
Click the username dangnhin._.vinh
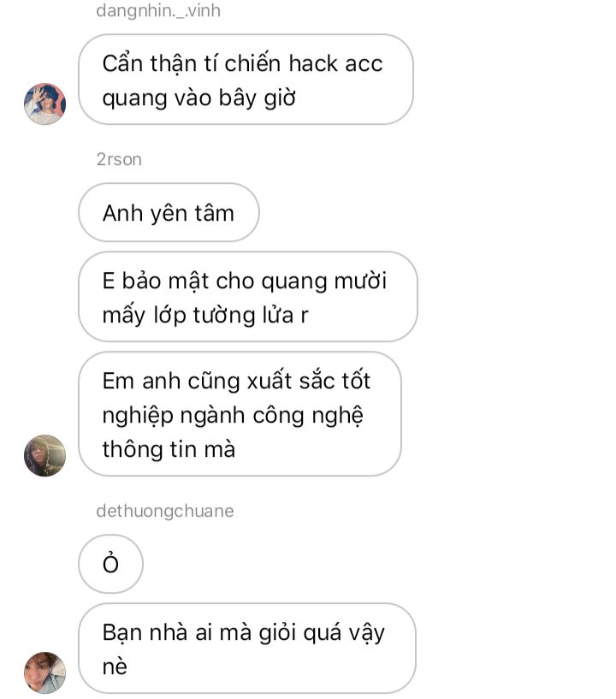[x=158, y=11]
